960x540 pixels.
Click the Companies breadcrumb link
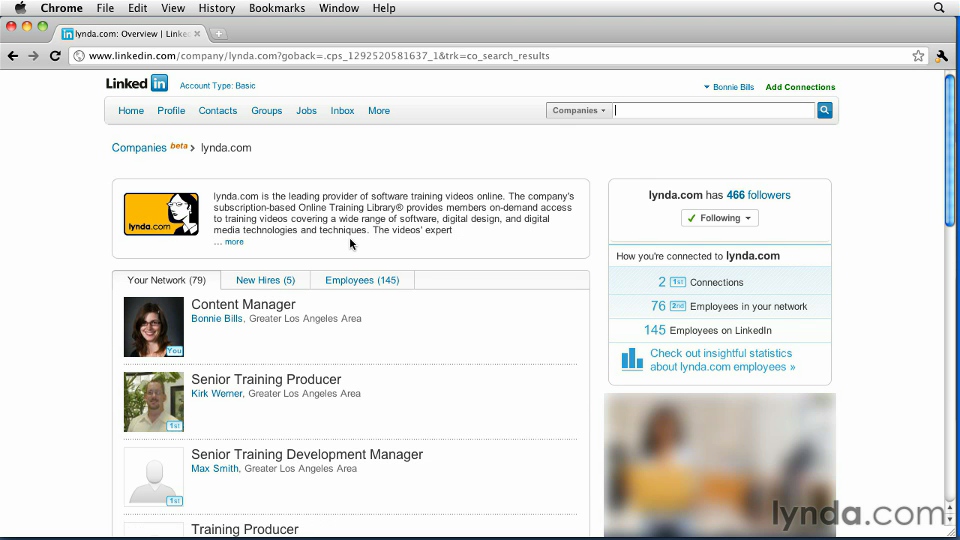coord(139,148)
